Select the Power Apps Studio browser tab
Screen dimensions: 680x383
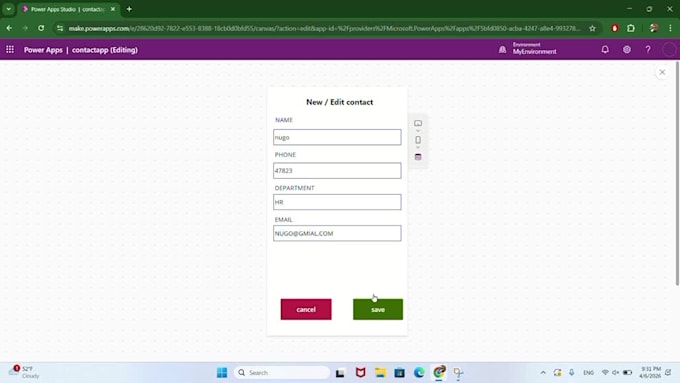point(67,9)
